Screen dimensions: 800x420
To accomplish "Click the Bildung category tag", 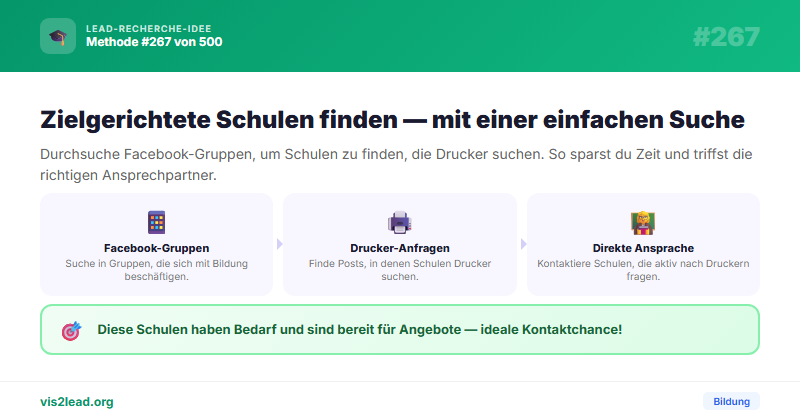I will [x=731, y=402].
